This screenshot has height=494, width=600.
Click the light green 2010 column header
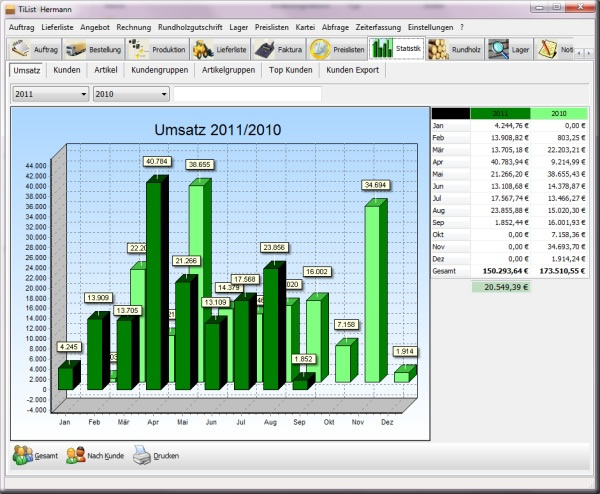[559, 113]
